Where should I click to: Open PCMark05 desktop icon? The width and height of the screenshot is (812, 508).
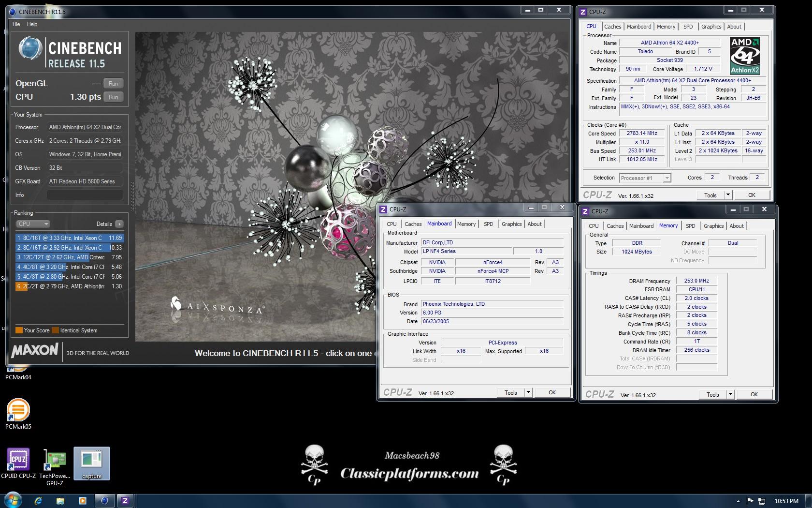(x=18, y=413)
